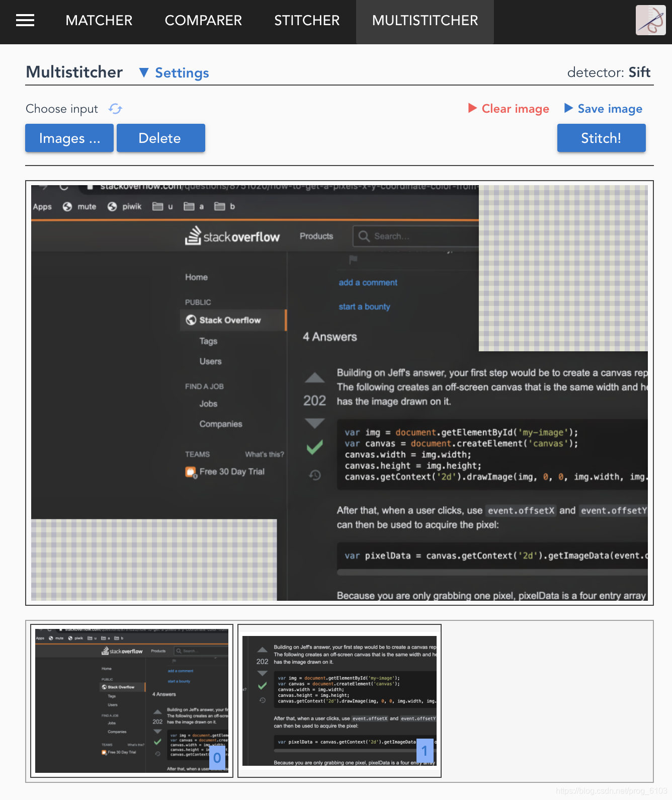
Task: Click the Stitch! button
Action: pos(601,138)
